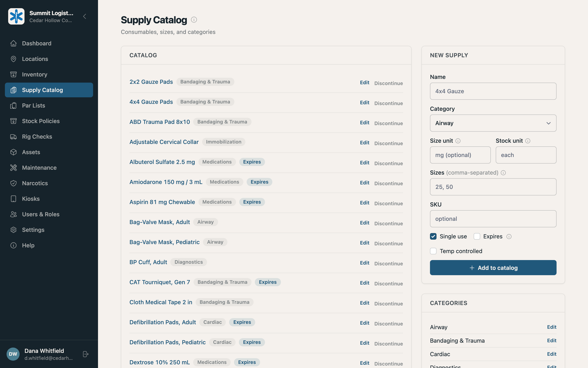Go to Narcotics in the sidebar

point(49,183)
